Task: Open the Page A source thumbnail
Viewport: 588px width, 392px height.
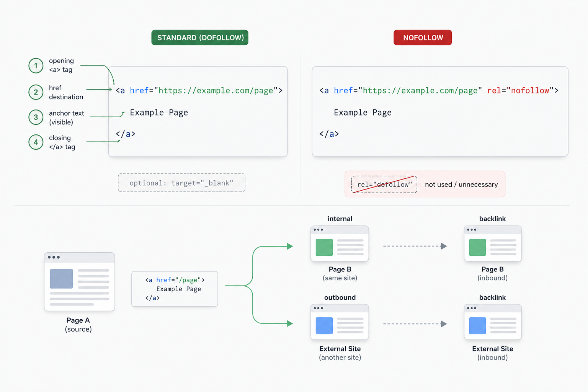Action: (x=80, y=282)
